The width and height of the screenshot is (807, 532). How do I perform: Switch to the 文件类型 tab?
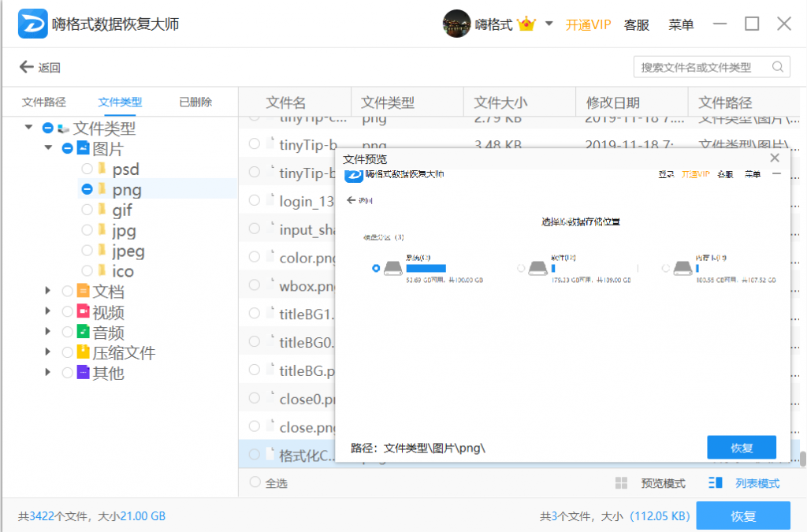click(120, 102)
